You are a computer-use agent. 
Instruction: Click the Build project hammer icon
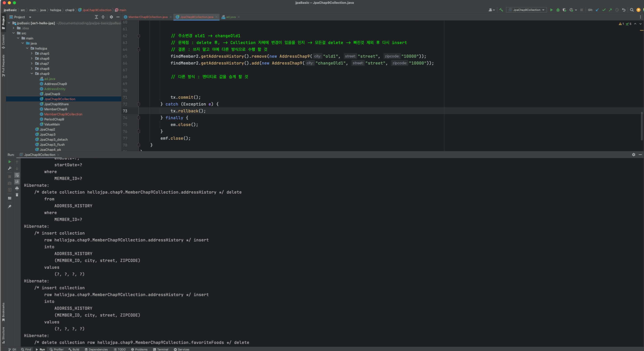coord(501,10)
